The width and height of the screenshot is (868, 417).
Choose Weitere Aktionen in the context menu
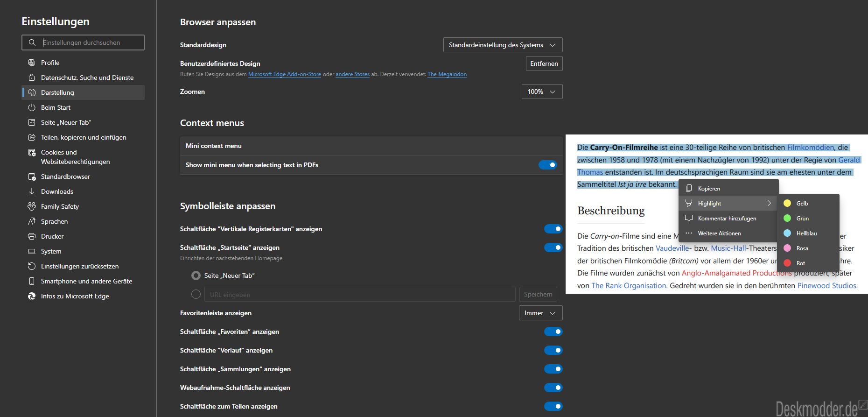pos(728,233)
